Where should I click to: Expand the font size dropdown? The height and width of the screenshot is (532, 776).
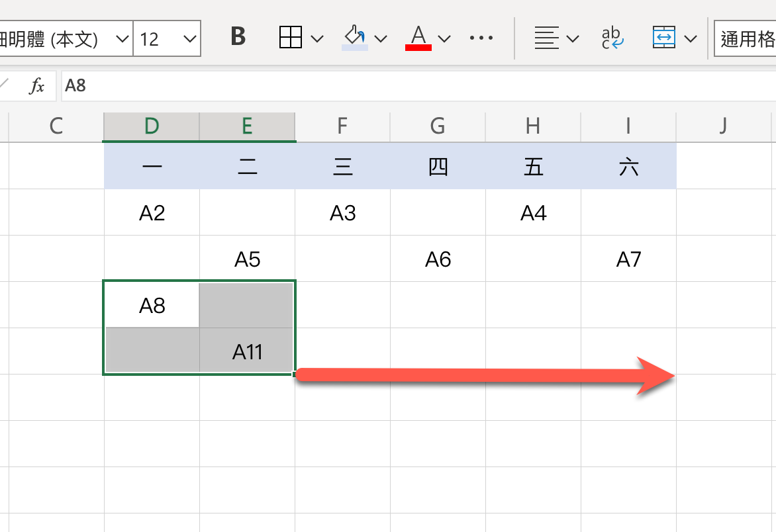pyautogui.click(x=190, y=38)
